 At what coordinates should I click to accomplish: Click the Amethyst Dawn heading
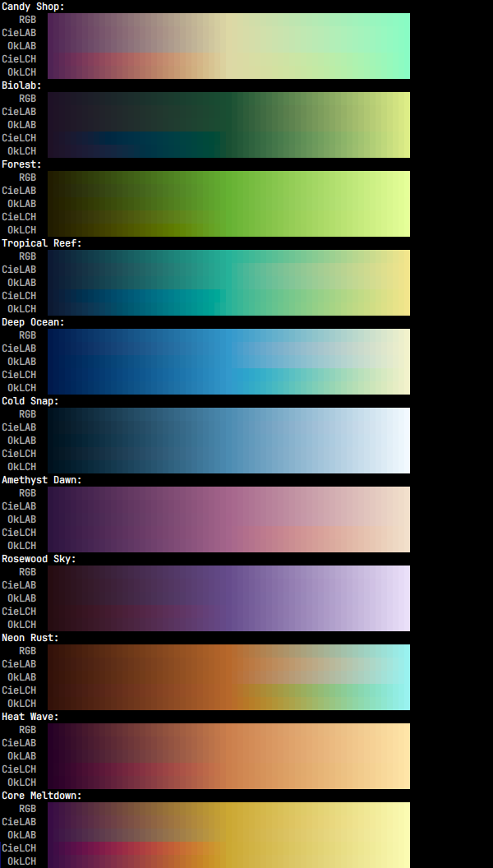pyautogui.click(x=42, y=480)
